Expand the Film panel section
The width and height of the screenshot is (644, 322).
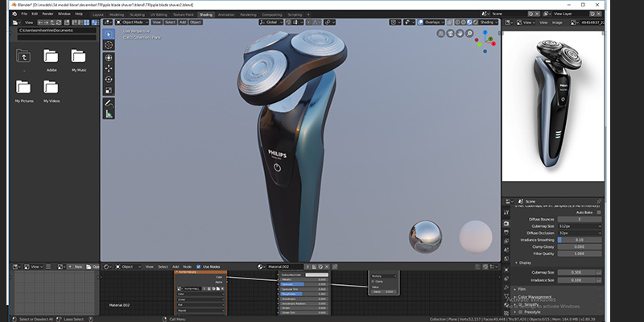523,287
